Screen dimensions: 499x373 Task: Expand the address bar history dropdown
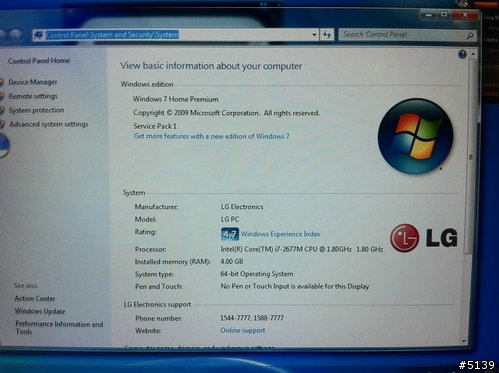pos(314,35)
